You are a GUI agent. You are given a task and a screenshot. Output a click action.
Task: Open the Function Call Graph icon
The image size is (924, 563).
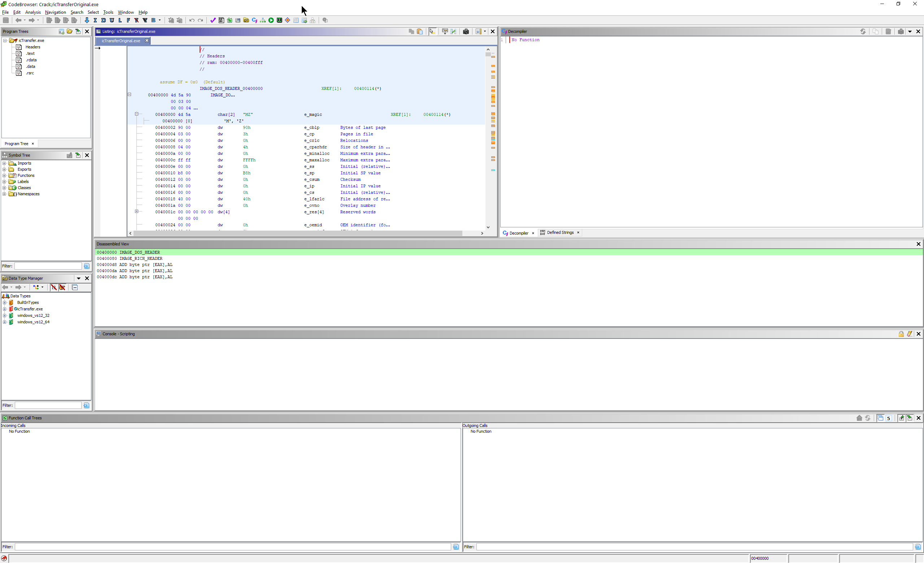262,21
